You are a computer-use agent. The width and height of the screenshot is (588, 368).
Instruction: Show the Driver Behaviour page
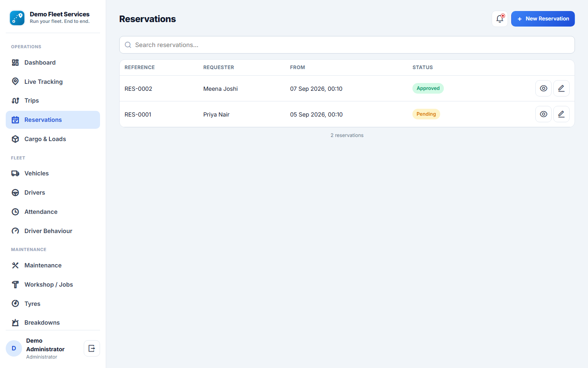pos(53,231)
